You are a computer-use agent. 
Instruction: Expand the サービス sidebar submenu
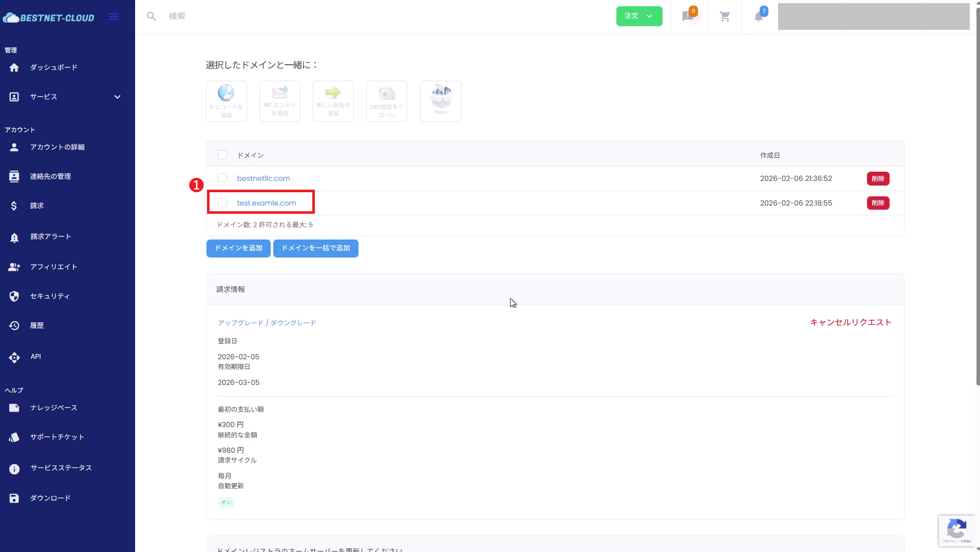[117, 97]
